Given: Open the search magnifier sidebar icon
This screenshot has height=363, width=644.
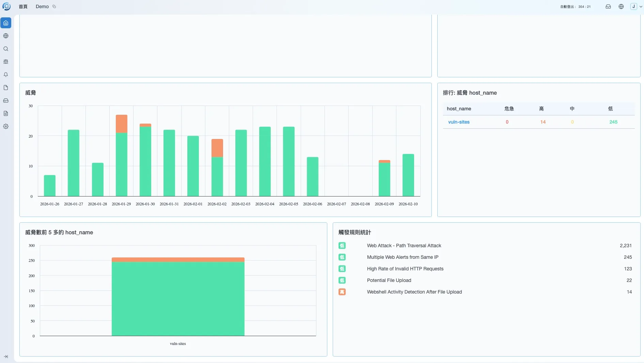Looking at the screenshot, I should pyautogui.click(x=6, y=49).
